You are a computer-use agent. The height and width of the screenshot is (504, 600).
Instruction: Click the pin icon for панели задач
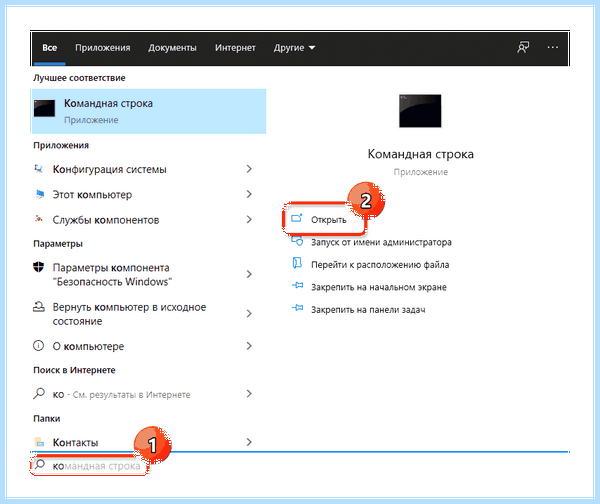[x=298, y=308]
